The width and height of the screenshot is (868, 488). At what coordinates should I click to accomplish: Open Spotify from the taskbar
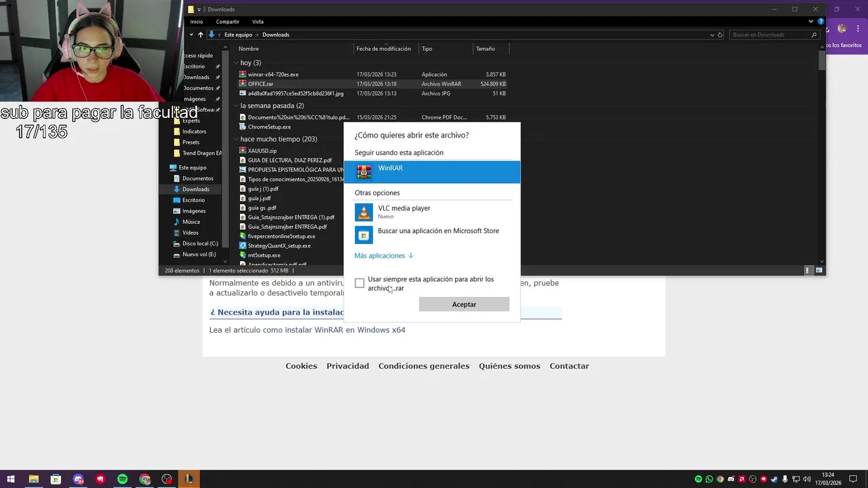tap(123, 479)
